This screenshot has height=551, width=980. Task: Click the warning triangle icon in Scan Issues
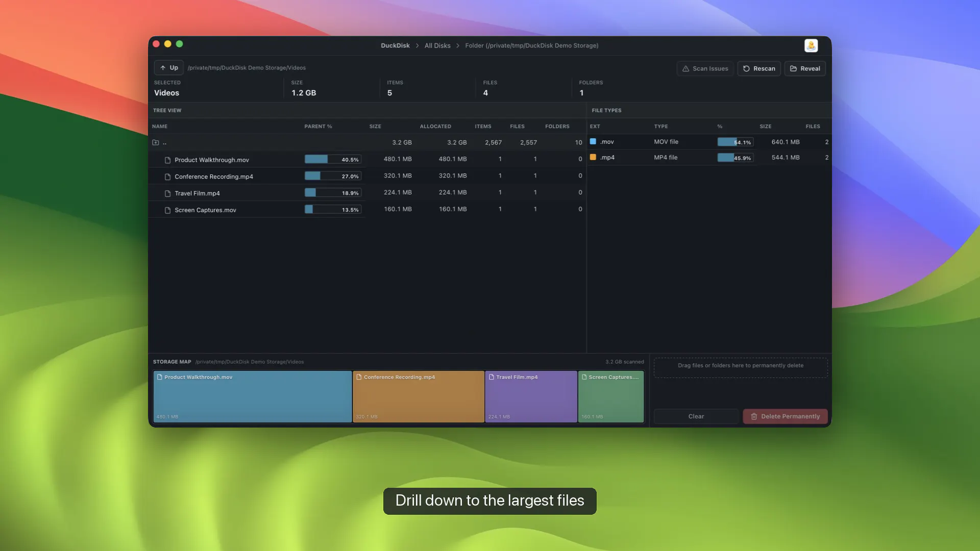[x=686, y=69]
